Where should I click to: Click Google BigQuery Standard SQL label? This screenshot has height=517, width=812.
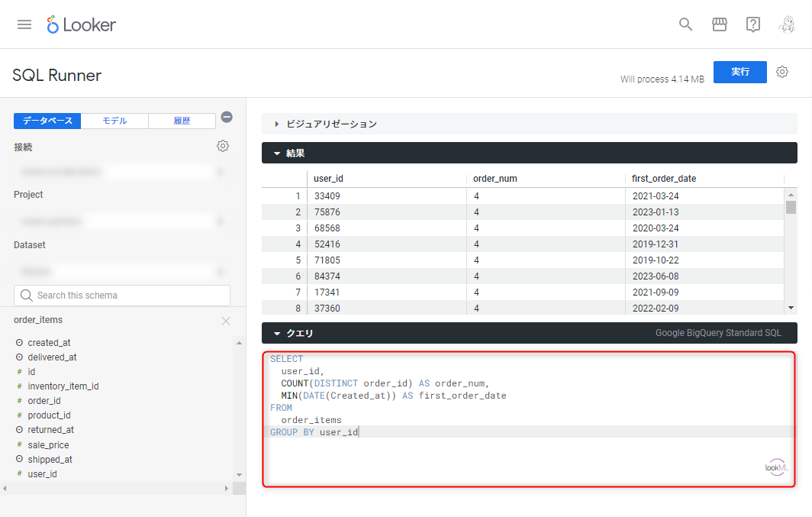719,332
